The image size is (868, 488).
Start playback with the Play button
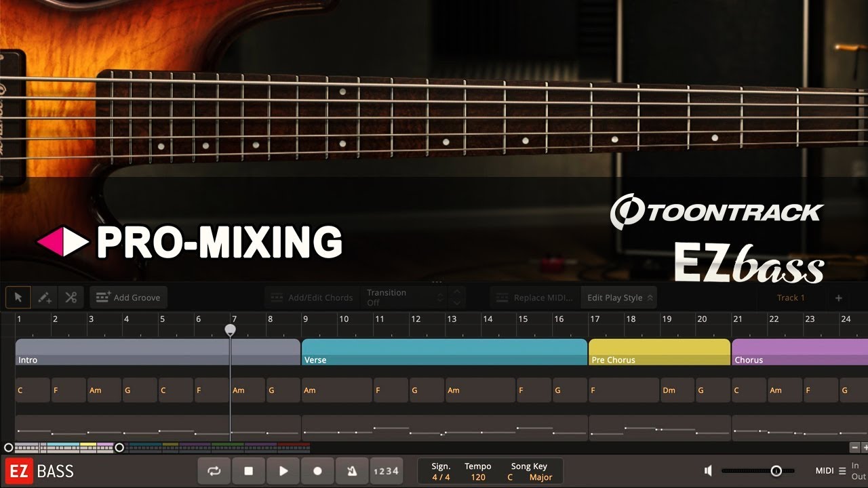click(x=283, y=471)
